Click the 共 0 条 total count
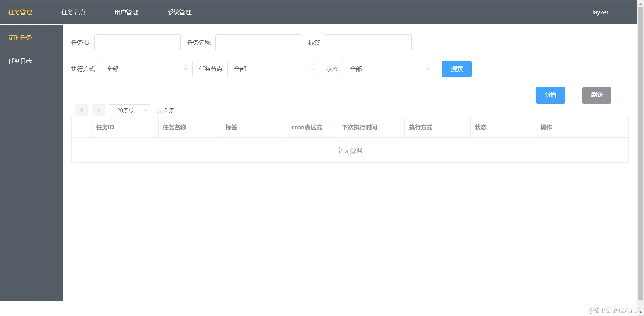 pos(166,110)
